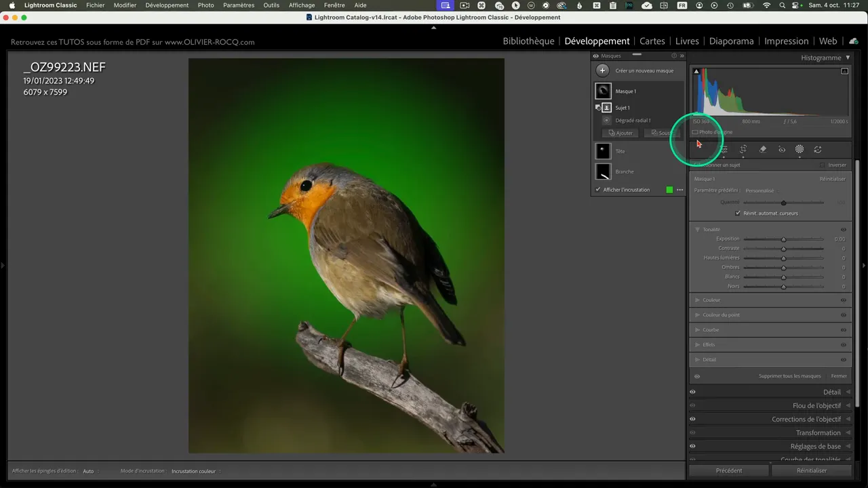Select the Crop tool icon
The height and width of the screenshot is (488, 868).
pyautogui.click(x=743, y=150)
